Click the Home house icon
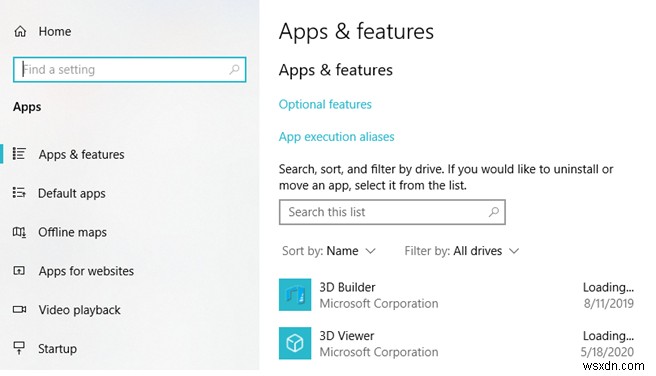The image size is (656, 376). (20, 31)
